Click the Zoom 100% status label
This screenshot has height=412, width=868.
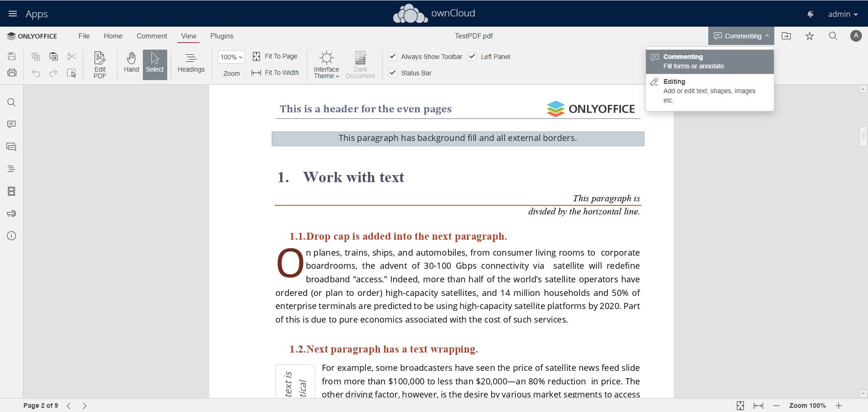pos(807,405)
